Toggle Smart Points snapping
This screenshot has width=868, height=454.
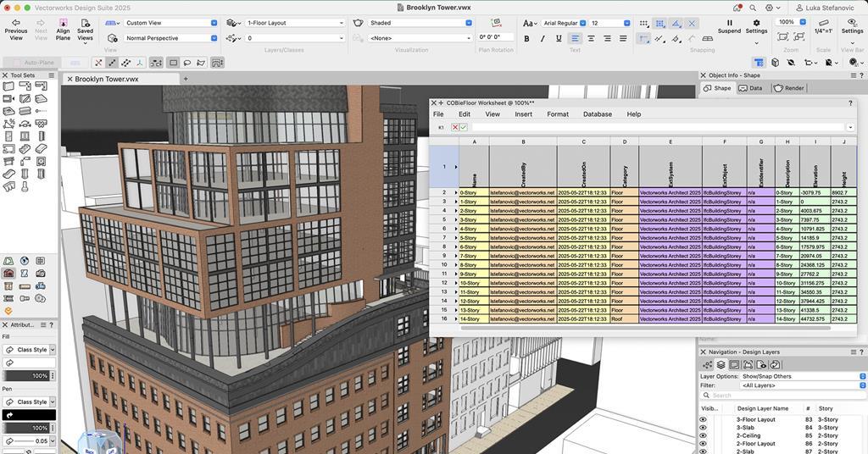(644, 39)
